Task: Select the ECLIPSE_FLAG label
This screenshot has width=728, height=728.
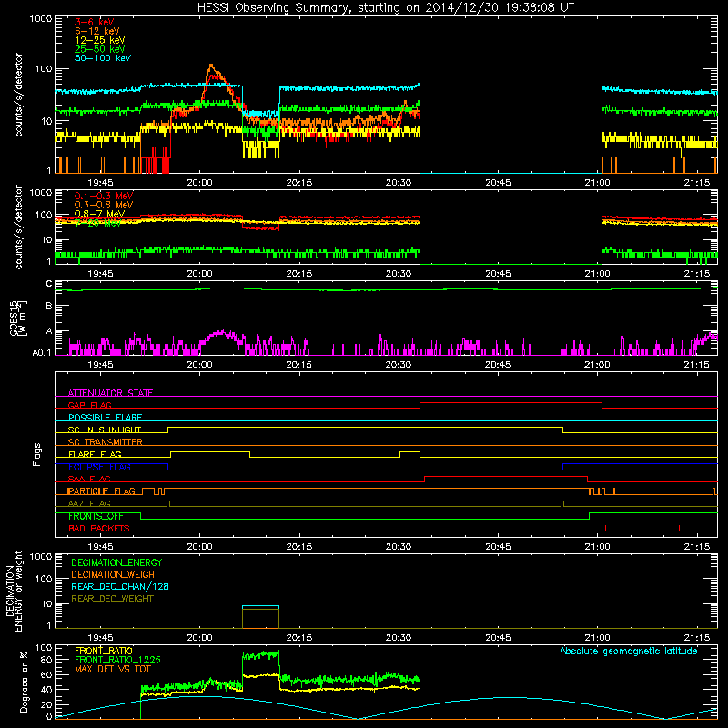Action: coord(99,467)
